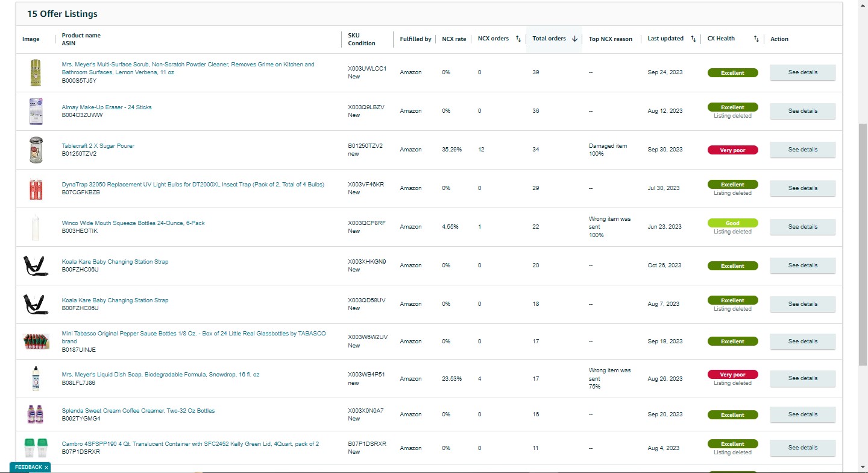
Task: Click Mrs. Meyer's Liquid Dish Soap thumbnail
Action: [x=36, y=378]
